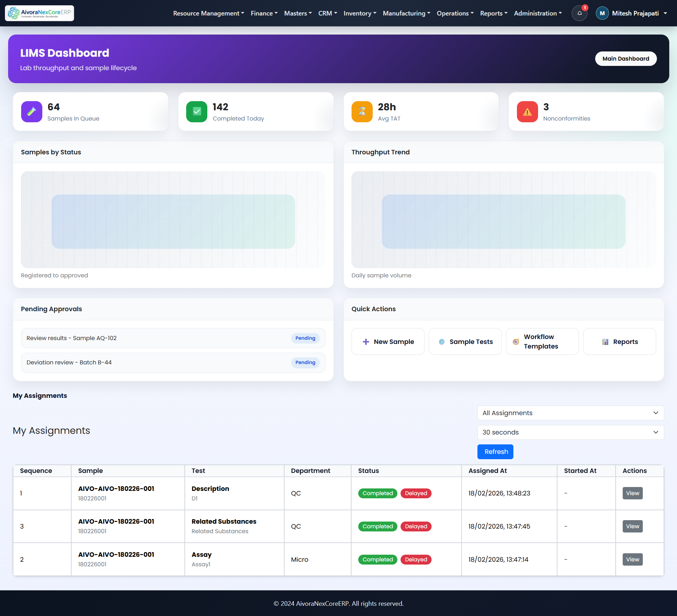
Task: Click the green Completed Today checkmark icon
Action: pyautogui.click(x=197, y=112)
